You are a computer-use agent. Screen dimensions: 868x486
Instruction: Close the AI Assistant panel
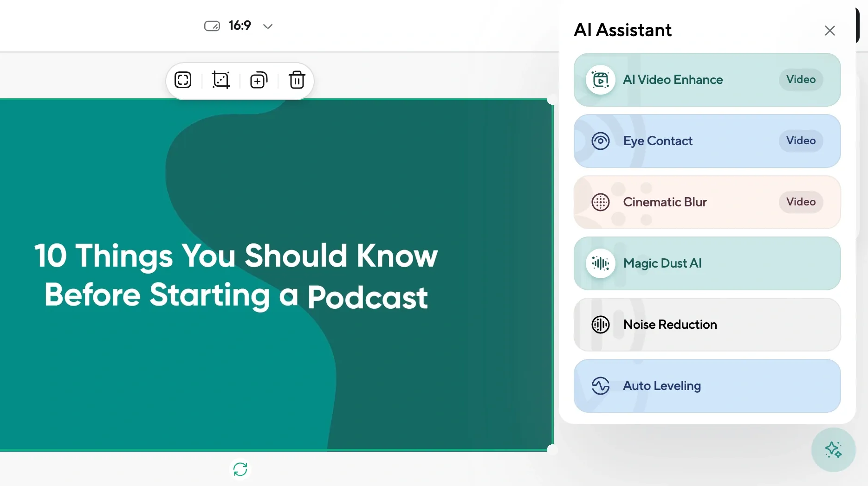point(830,31)
